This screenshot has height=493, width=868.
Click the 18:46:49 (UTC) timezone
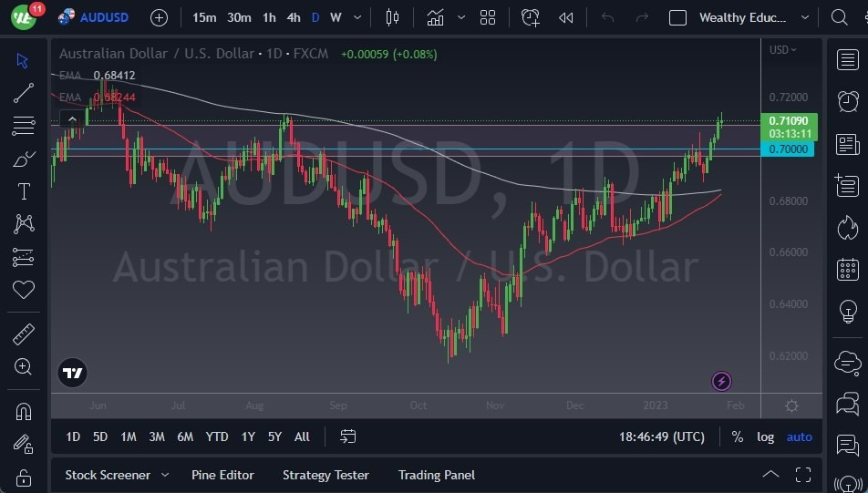662,437
